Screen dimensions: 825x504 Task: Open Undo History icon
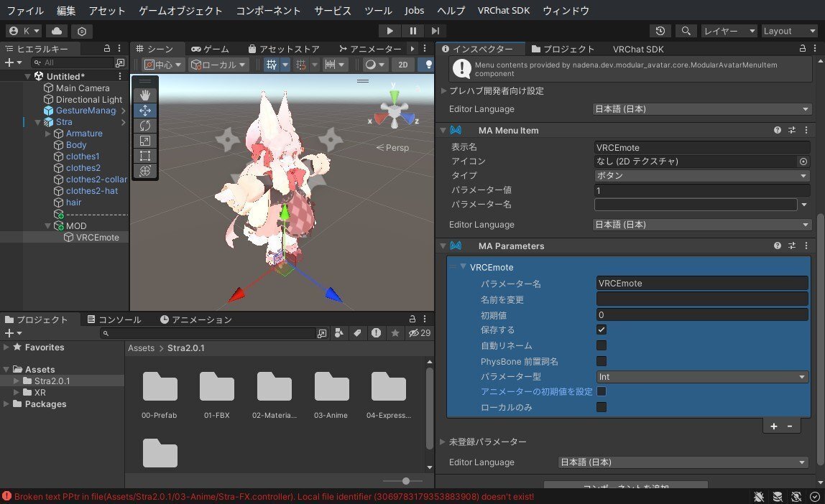pyautogui.click(x=660, y=31)
